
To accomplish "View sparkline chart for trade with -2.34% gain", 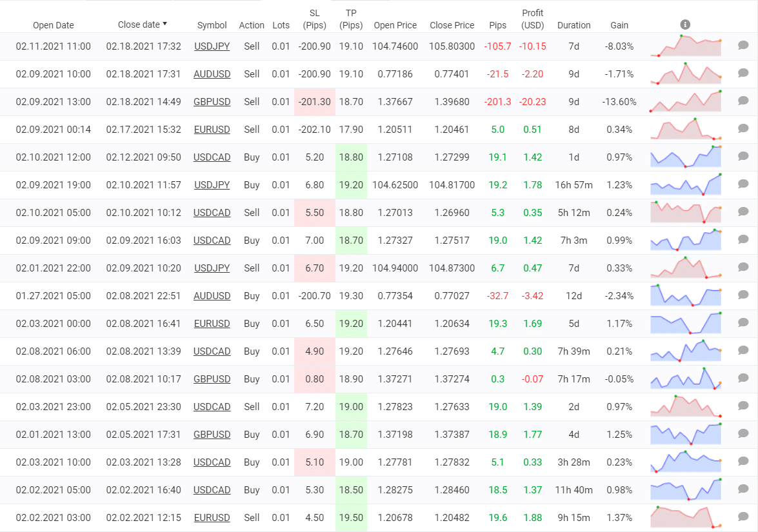I will (686, 295).
